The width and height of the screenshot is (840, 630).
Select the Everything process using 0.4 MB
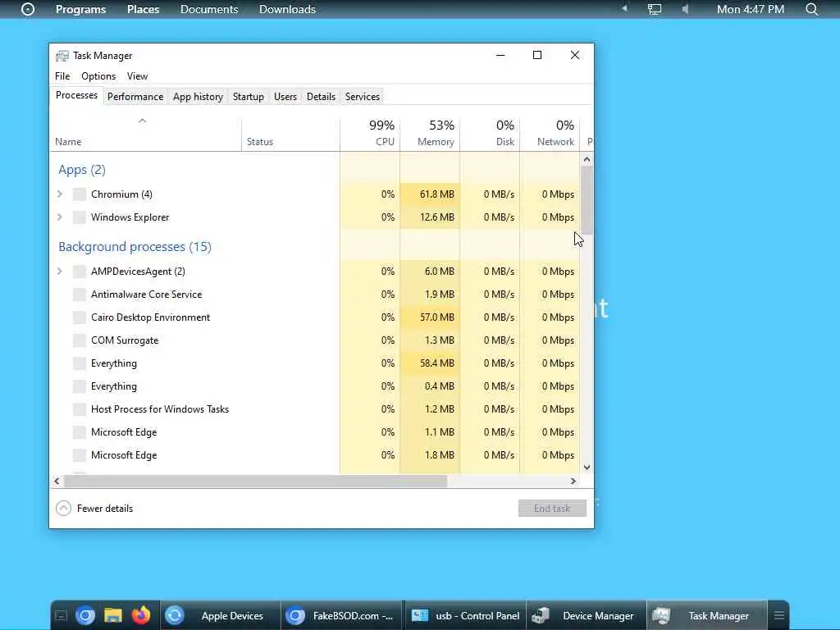(x=315, y=386)
